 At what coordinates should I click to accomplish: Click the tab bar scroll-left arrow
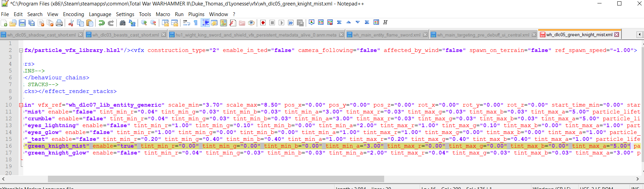coord(639,35)
